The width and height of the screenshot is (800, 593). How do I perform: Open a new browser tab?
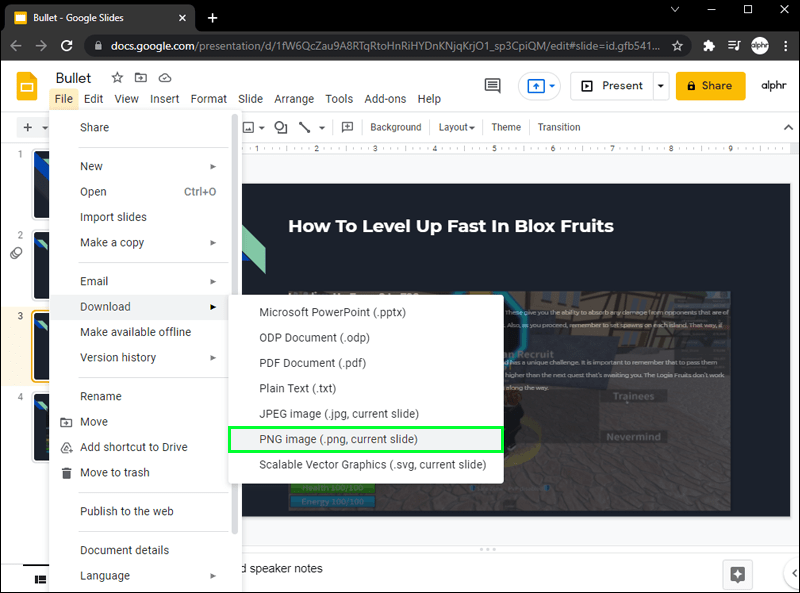point(213,18)
